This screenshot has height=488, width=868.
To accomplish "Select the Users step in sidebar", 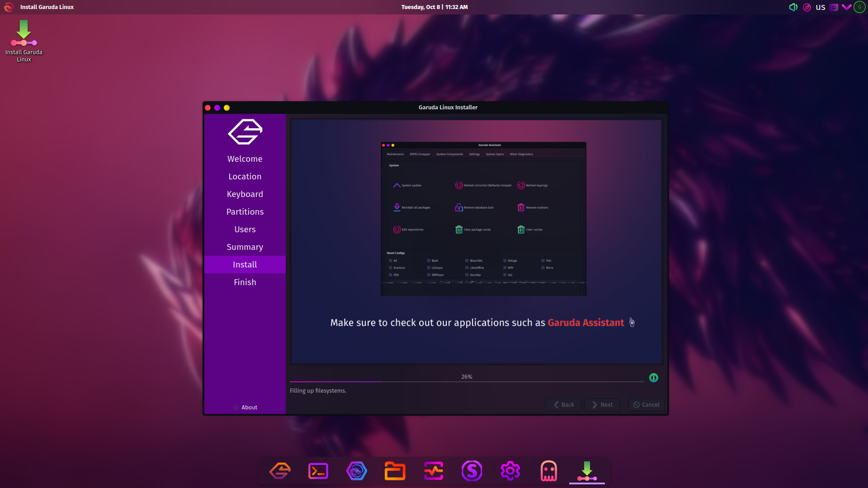I will [x=245, y=230].
